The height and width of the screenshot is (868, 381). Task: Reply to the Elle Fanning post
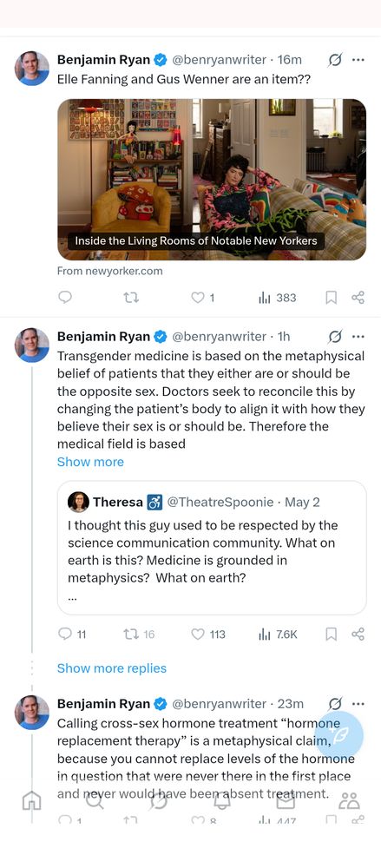(x=65, y=298)
